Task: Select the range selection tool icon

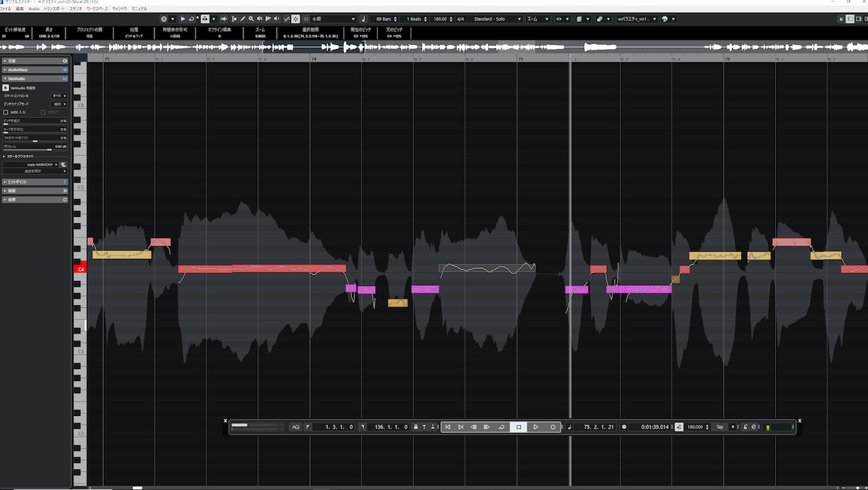Action: [234, 18]
